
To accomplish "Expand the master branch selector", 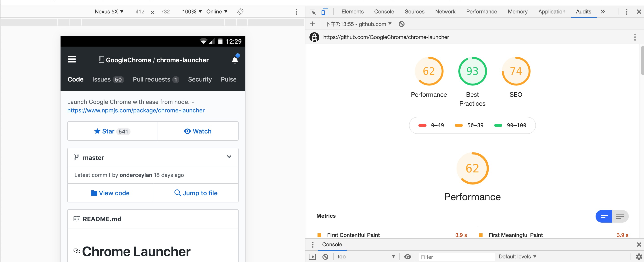I will pos(153,157).
